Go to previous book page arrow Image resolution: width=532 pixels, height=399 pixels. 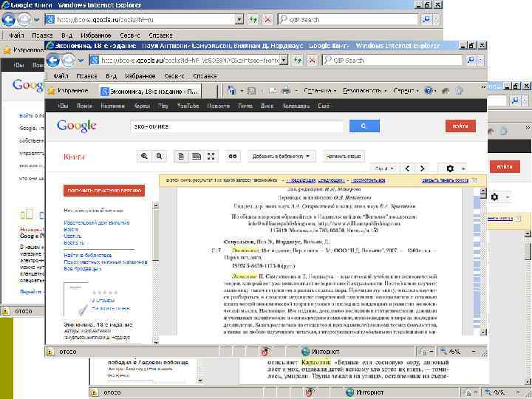point(407,168)
